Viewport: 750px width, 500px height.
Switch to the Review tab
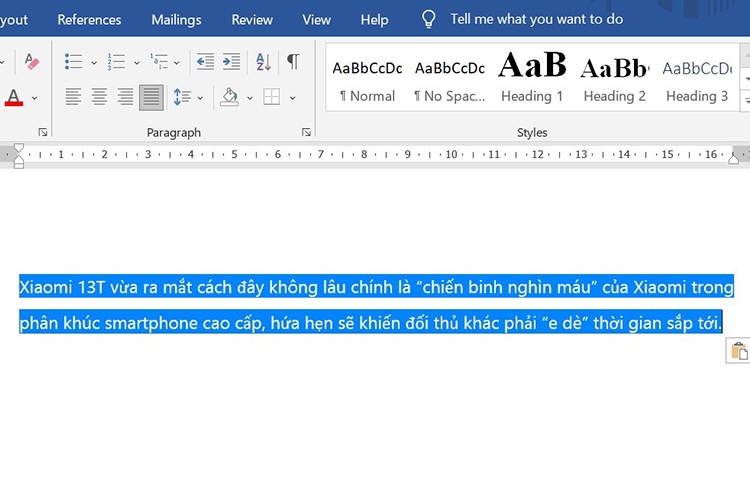coord(252,20)
